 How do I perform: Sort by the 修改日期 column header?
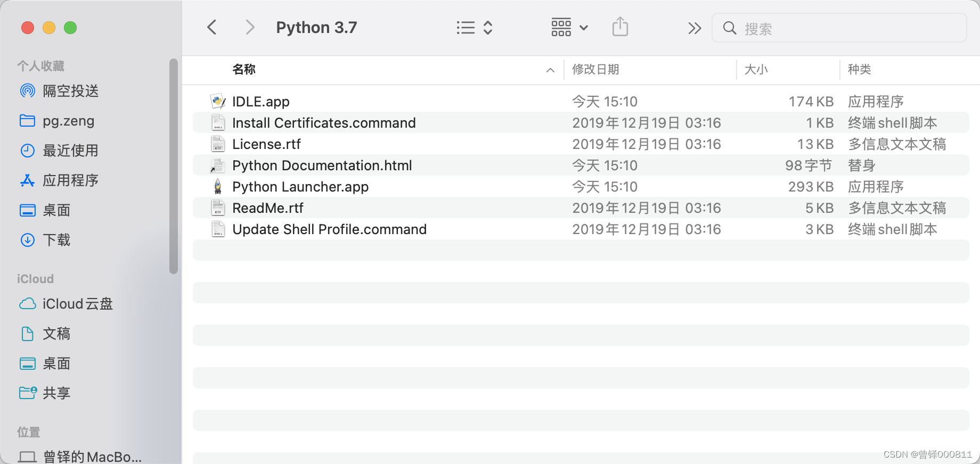pyautogui.click(x=595, y=69)
